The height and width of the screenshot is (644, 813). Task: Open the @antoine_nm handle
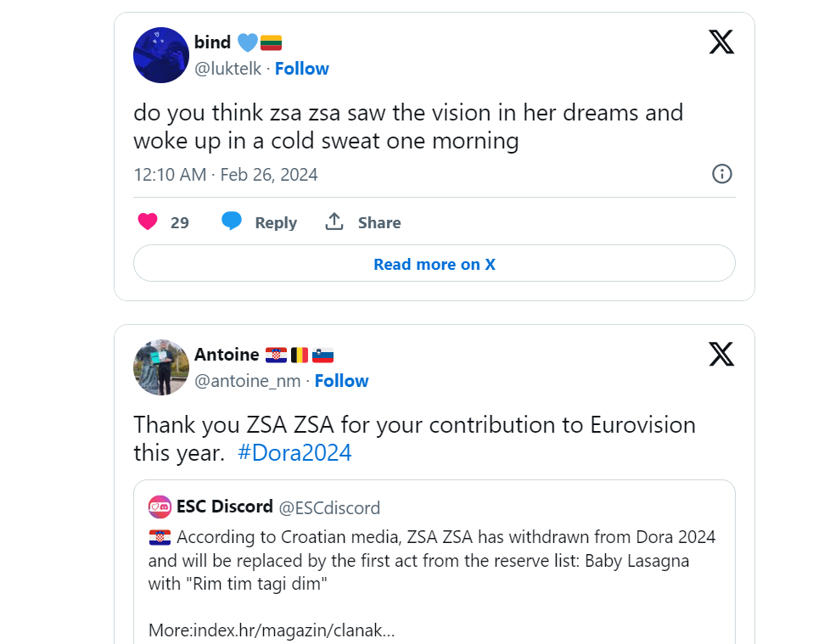click(247, 381)
